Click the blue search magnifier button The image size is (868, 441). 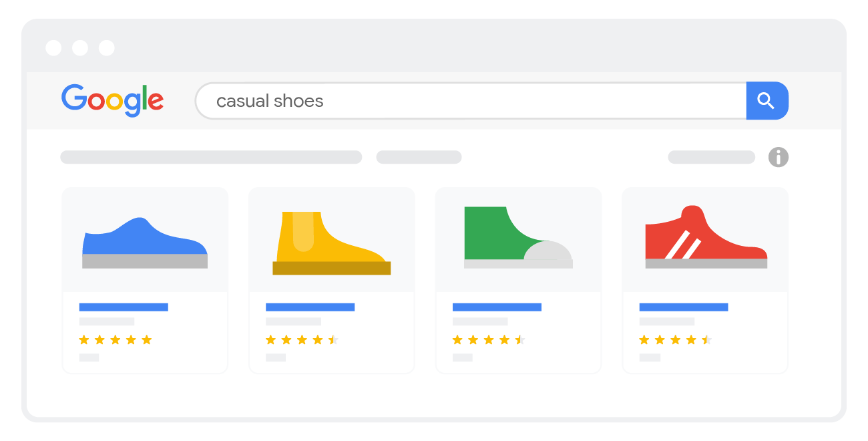767,101
